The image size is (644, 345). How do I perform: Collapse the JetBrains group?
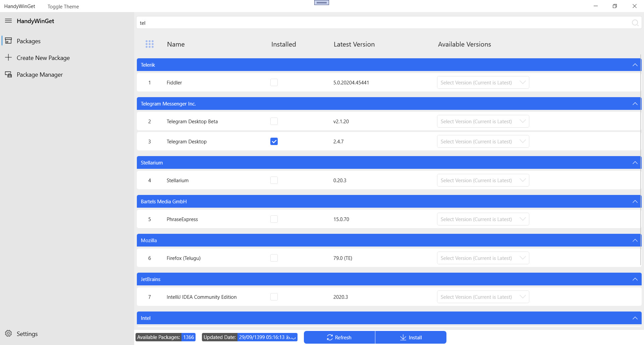pyautogui.click(x=635, y=279)
